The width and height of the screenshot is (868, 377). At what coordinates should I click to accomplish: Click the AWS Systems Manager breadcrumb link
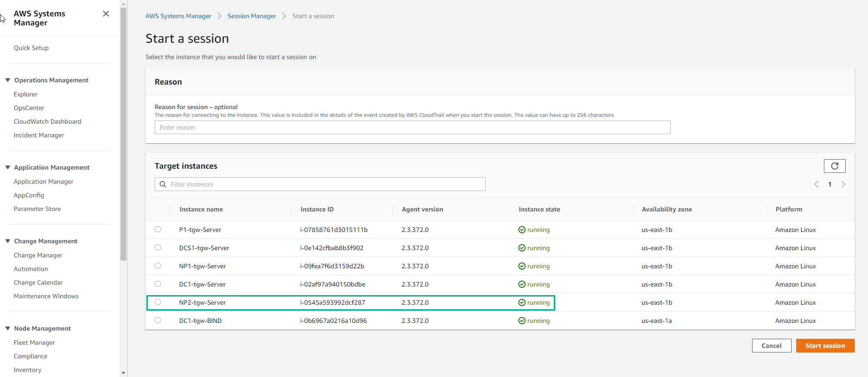(178, 16)
